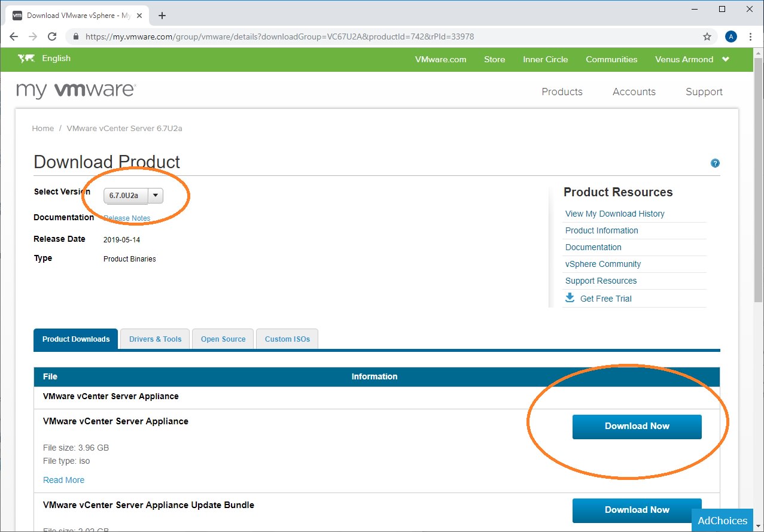Switch to the Drivers & Tools tab
This screenshot has height=532, width=764.
(155, 339)
